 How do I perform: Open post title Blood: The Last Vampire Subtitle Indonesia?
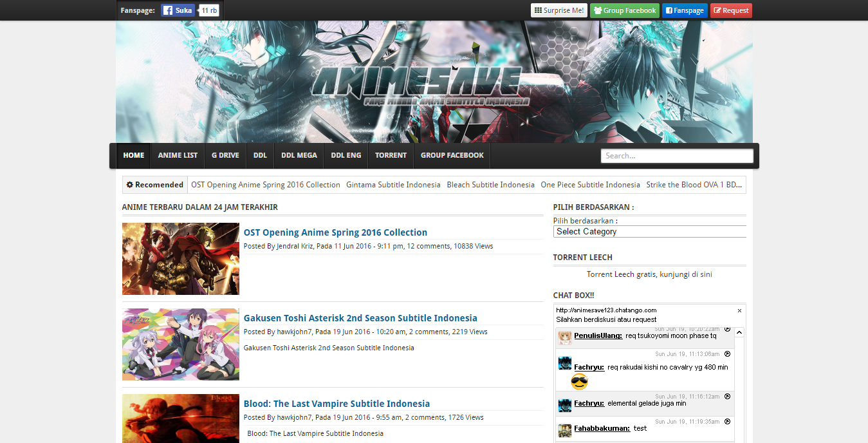(x=337, y=404)
